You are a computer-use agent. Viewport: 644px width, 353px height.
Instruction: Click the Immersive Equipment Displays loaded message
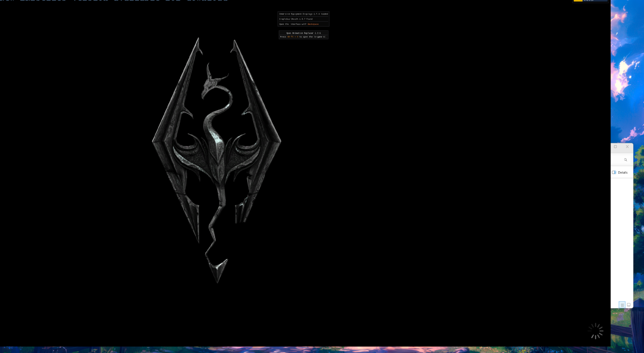tap(303, 14)
